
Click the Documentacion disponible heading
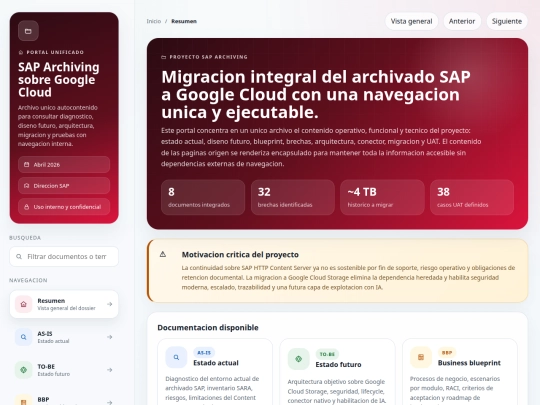click(208, 328)
